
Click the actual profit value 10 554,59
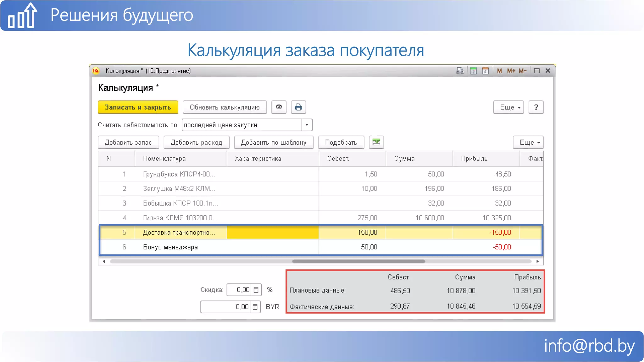click(x=526, y=306)
